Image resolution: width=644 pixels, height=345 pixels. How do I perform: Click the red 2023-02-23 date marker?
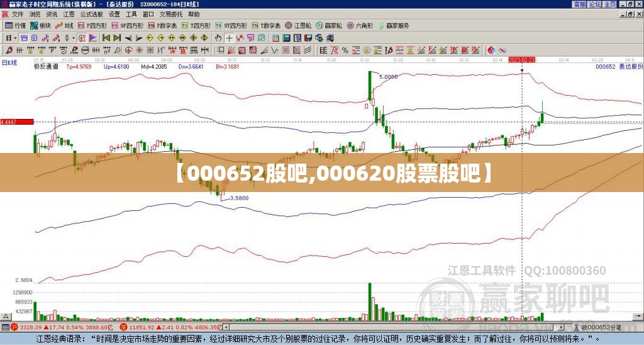pyautogui.click(x=521, y=60)
